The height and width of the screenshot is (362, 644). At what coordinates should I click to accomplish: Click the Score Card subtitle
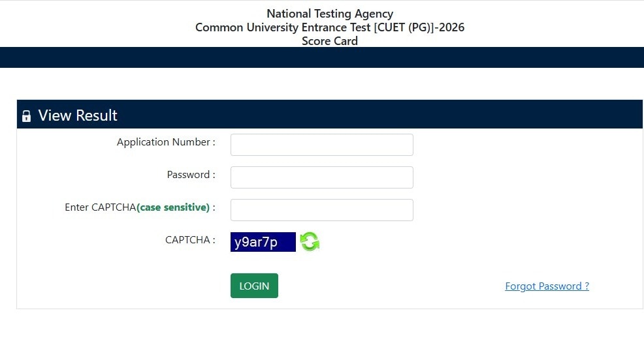coord(330,41)
